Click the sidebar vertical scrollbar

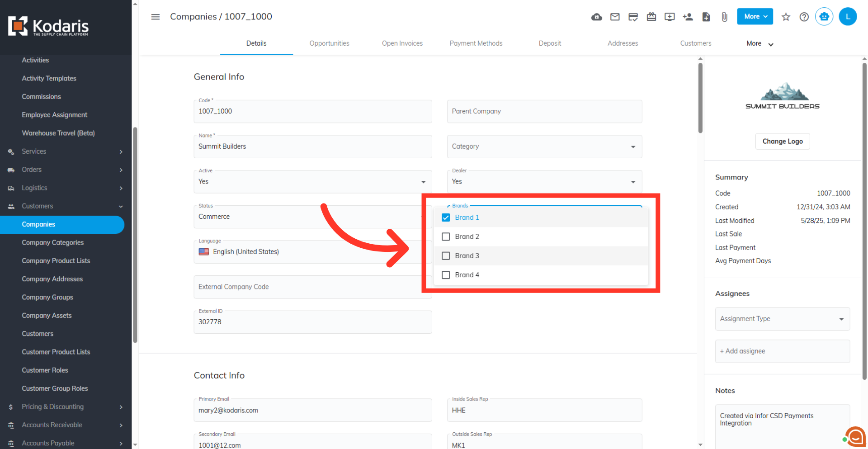(135, 235)
